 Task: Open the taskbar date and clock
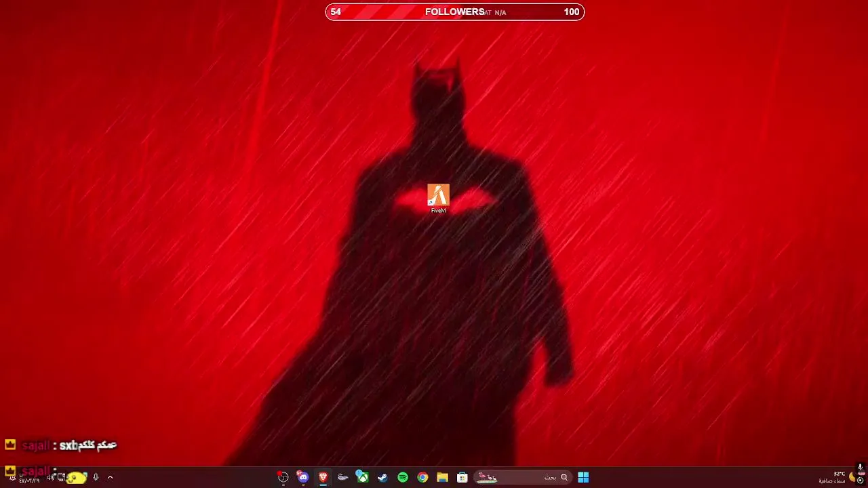(x=29, y=480)
